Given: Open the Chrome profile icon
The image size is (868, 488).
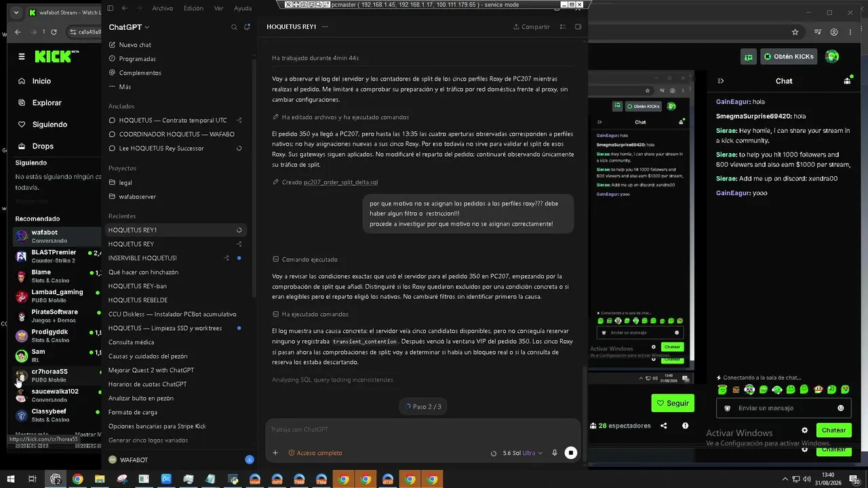Looking at the screenshot, I should pyautogui.click(x=835, y=32).
